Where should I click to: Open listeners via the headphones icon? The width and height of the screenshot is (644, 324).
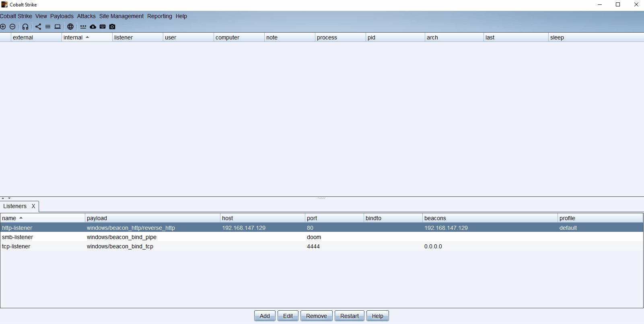pos(25,27)
